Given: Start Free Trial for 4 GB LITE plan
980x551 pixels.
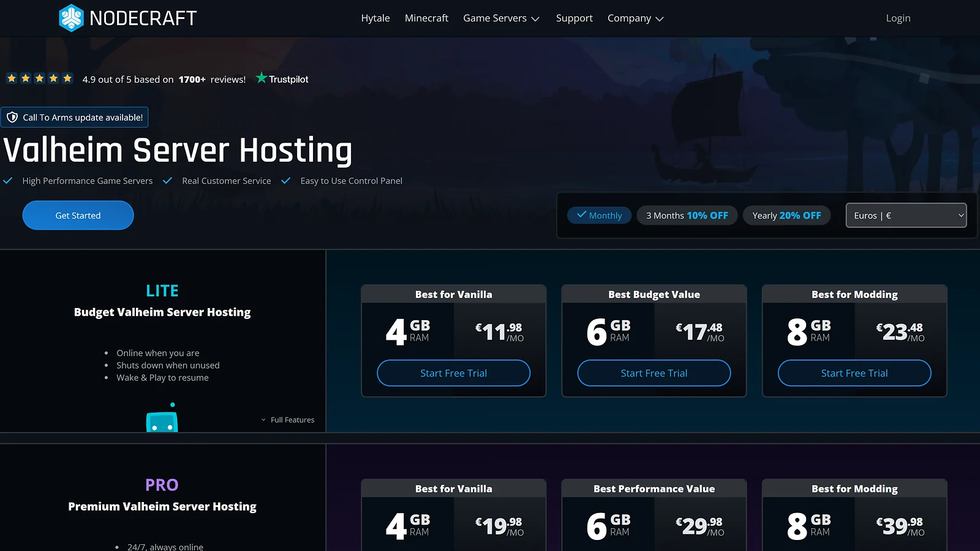Looking at the screenshot, I should pos(454,373).
